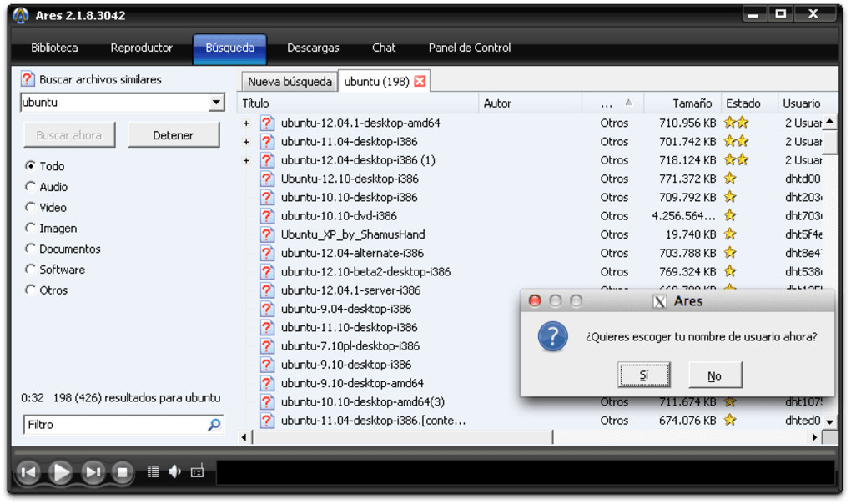Open the Chat tab
851x504 pixels.
coord(384,48)
